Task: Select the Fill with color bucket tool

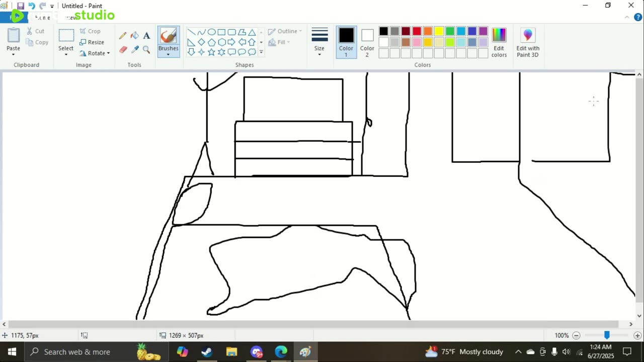Action: (134, 36)
